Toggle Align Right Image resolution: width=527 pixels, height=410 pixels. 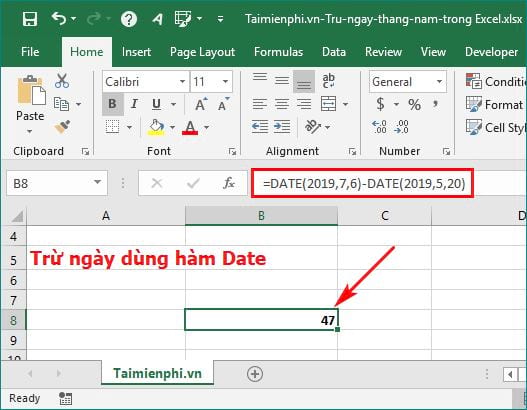[x=304, y=104]
